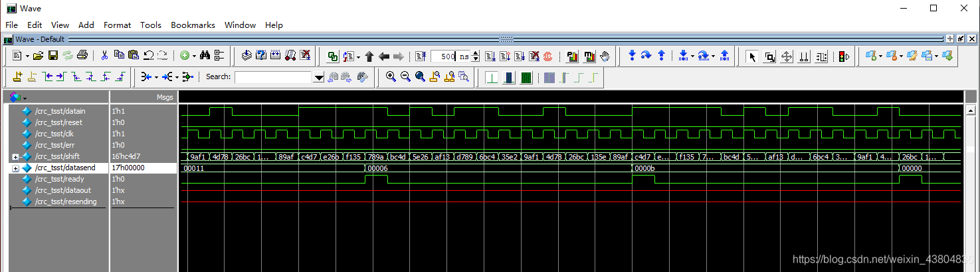Click the Zoom Full magnifier
This screenshot has width=980, height=272.
pyautogui.click(x=420, y=77)
